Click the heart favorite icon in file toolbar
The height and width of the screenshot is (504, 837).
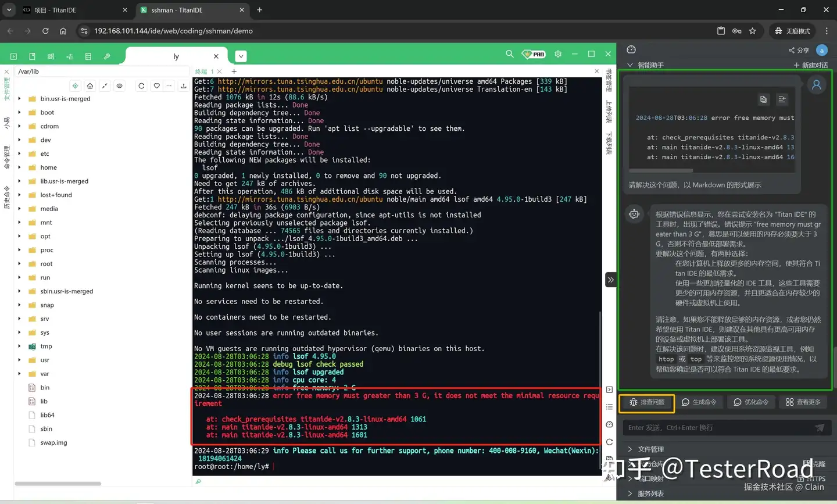(156, 85)
